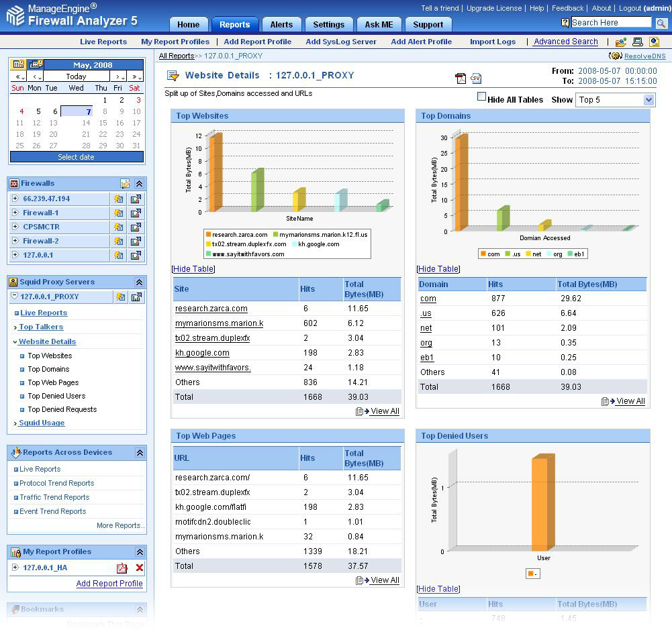Viewport: 672px width, 640px height.
Task: Check the Hide All Tables checkbox
Action: pyautogui.click(x=482, y=97)
